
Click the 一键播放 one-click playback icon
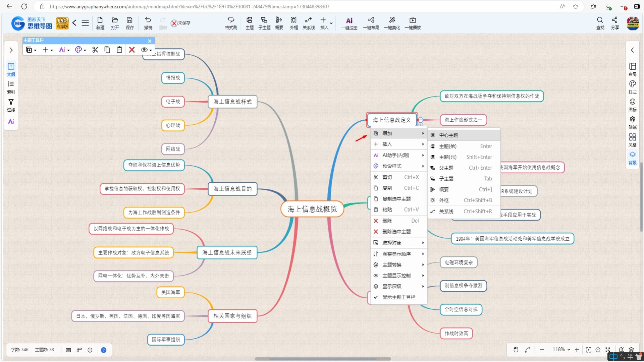tap(413, 23)
